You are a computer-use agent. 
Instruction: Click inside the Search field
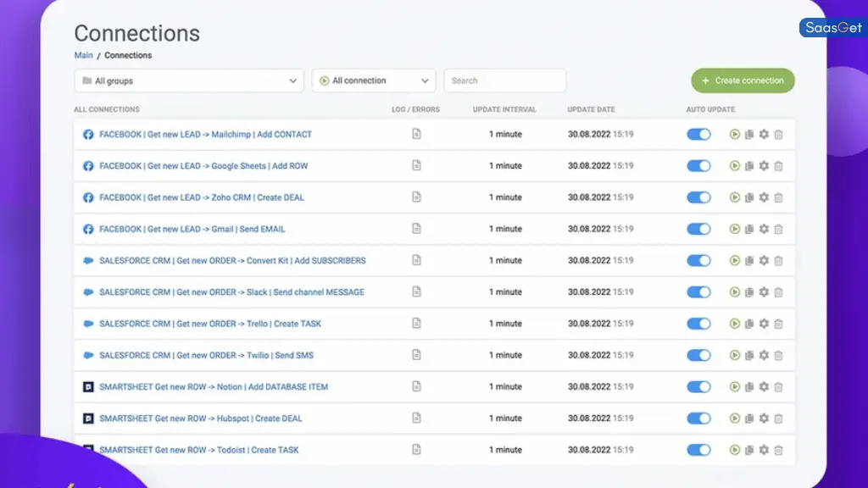point(504,80)
